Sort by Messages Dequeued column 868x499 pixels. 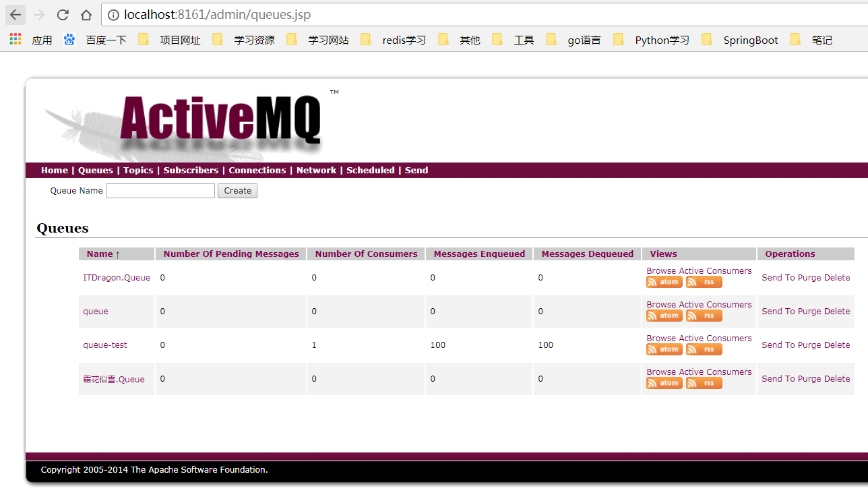click(588, 254)
